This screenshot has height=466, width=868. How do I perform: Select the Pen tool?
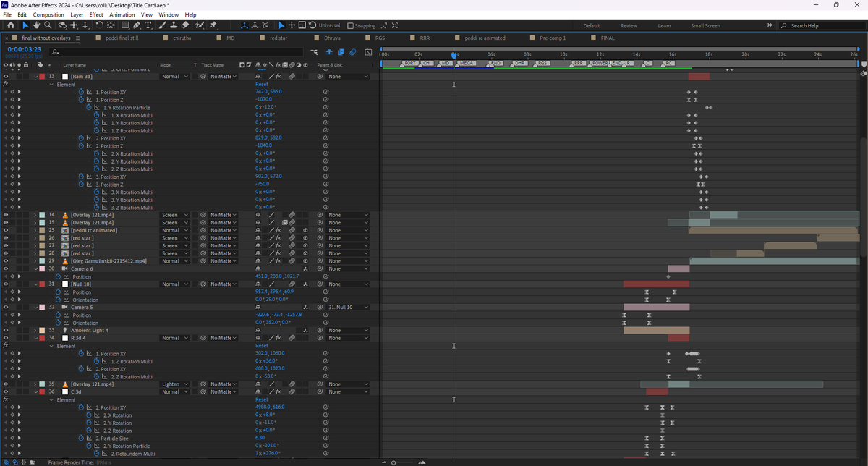point(136,25)
